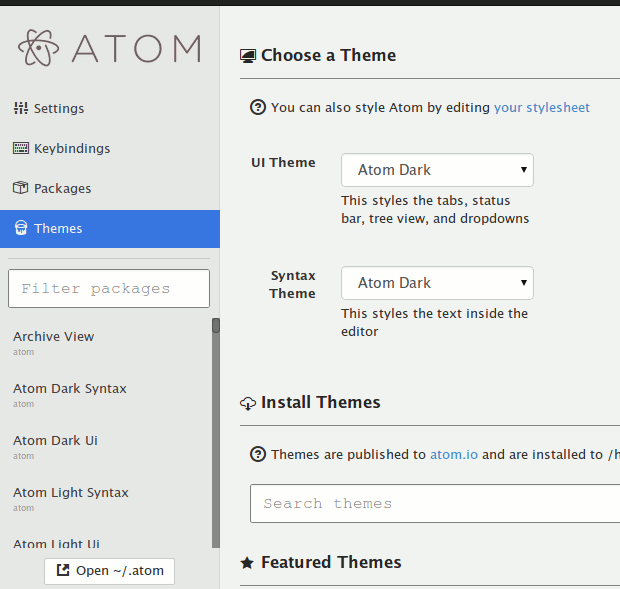
Task: Click the Themes paint bucket icon
Action: (20, 228)
